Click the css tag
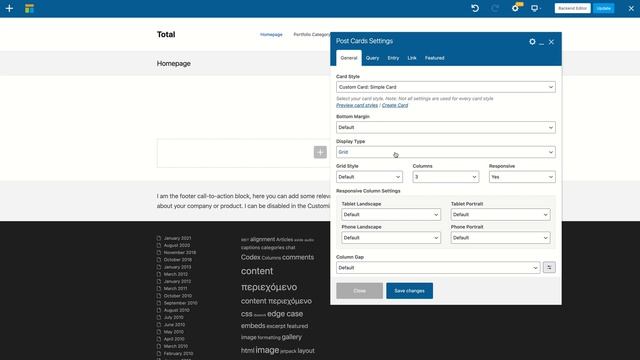 (x=247, y=314)
